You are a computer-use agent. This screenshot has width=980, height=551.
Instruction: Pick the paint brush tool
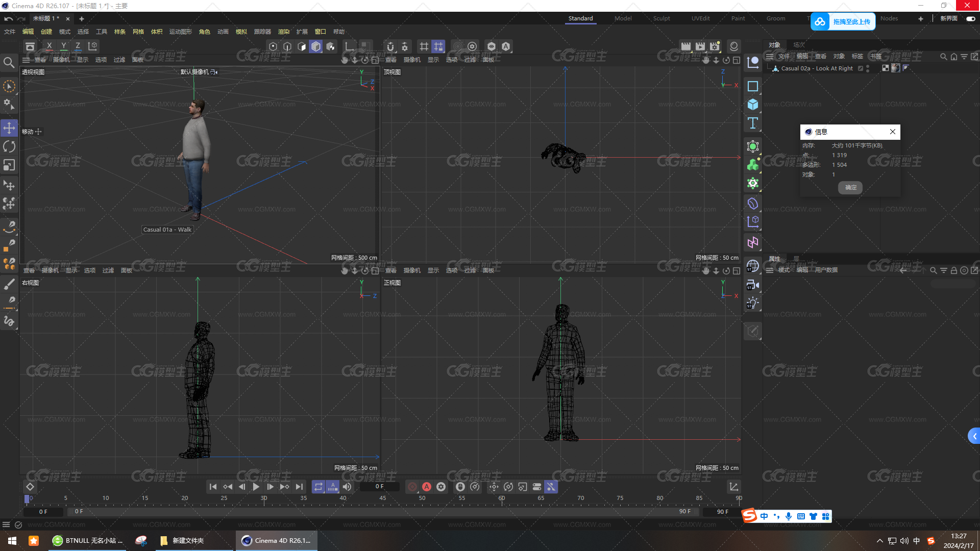pyautogui.click(x=9, y=284)
